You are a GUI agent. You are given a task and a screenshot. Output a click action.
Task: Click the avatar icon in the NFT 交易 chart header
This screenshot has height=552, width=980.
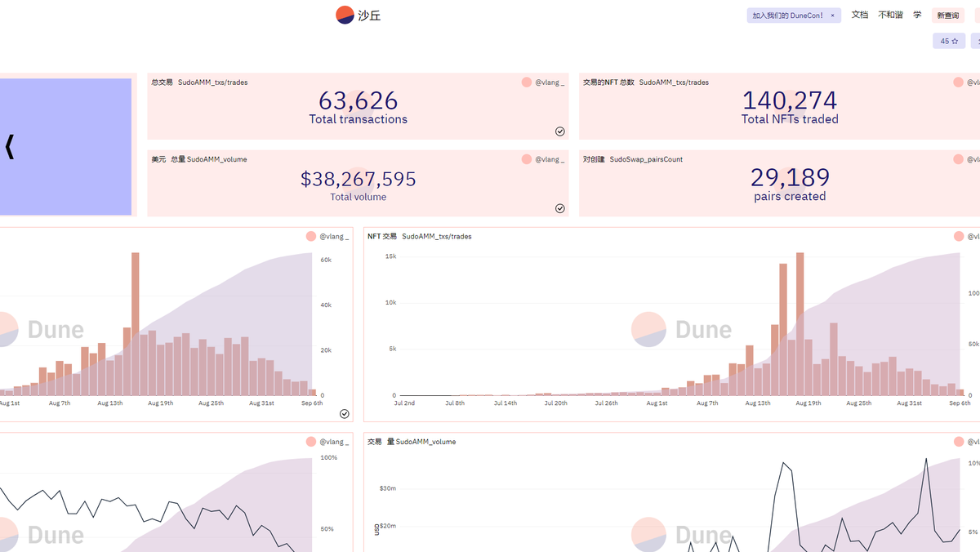tap(959, 236)
